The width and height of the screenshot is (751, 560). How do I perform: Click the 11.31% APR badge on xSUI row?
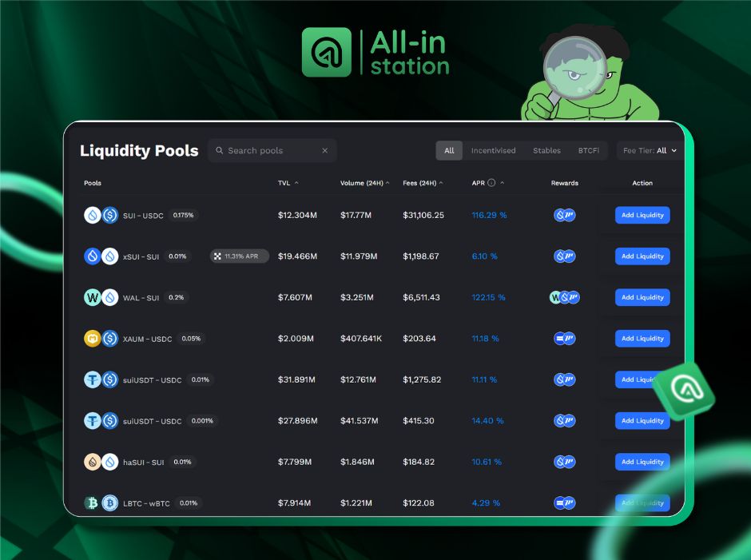point(240,256)
